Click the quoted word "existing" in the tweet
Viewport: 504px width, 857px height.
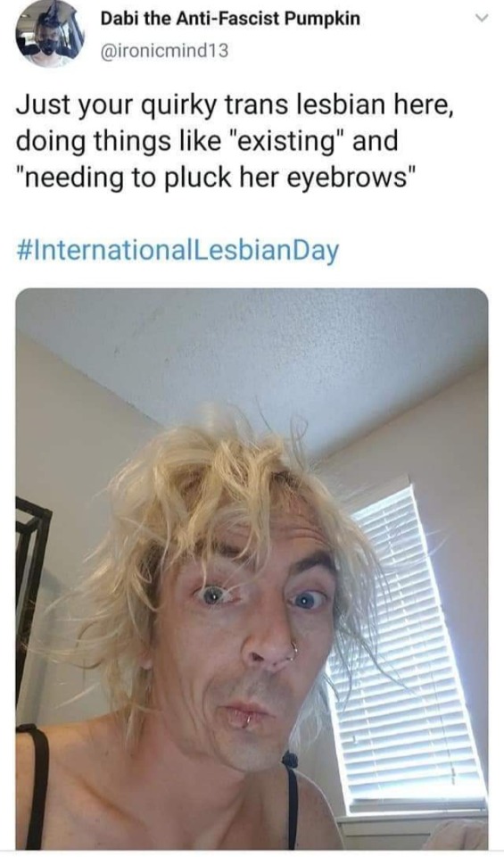289,140
